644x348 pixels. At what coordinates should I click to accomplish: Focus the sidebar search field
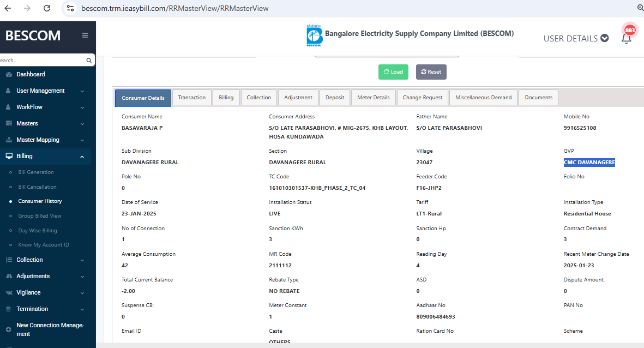tap(43, 61)
